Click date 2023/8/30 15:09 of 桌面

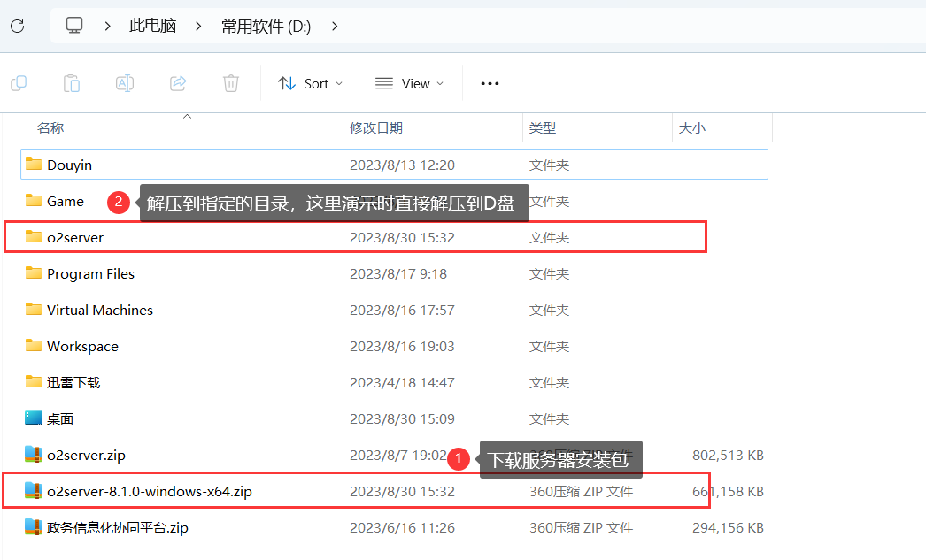tap(402, 419)
